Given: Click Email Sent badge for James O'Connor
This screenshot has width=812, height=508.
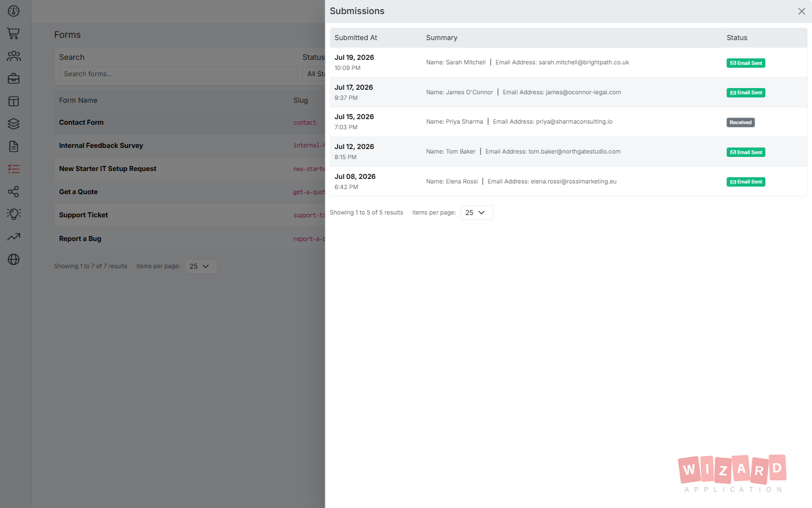Looking at the screenshot, I should (745, 93).
